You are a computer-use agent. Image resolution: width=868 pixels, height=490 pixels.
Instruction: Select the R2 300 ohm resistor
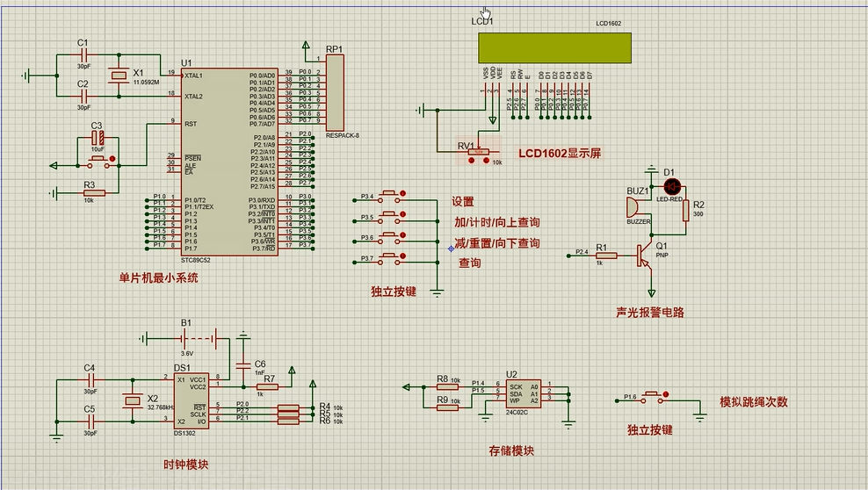pyautogui.click(x=686, y=209)
